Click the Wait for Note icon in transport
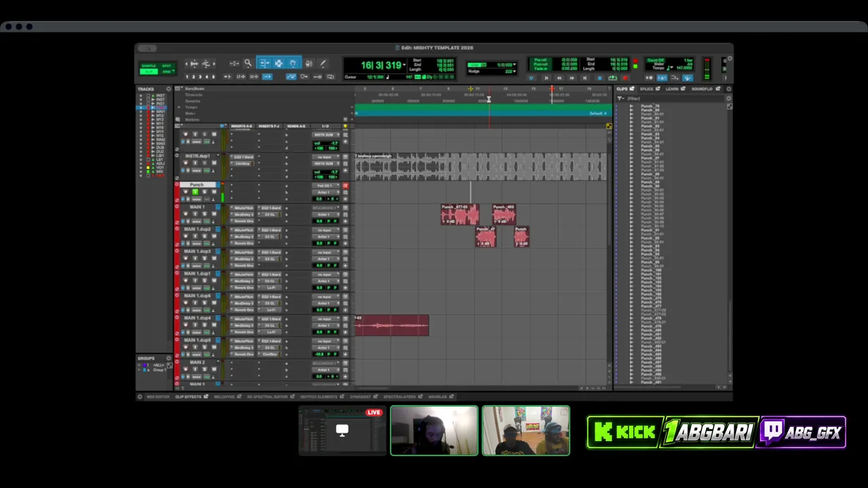Image resolution: width=868 pixels, height=488 pixels. point(649,78)
